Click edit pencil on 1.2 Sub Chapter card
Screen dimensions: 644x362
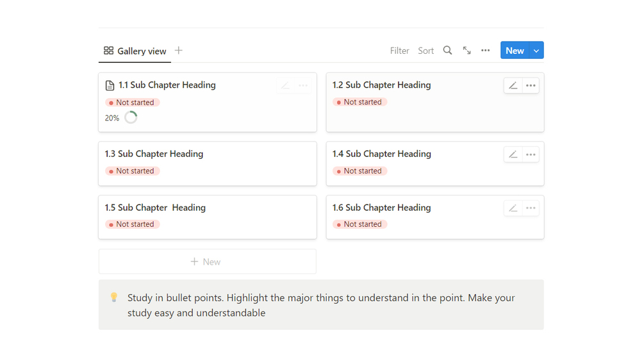tap(513, 85)
